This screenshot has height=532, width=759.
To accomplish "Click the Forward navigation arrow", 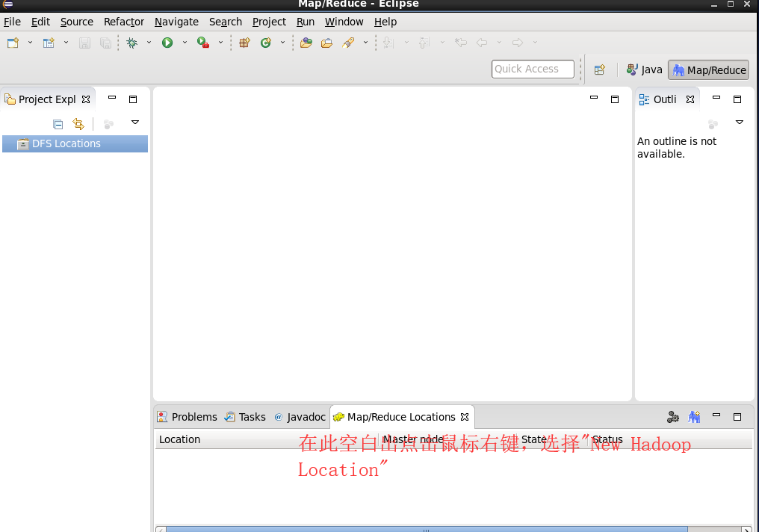I will tap(518, 43).
